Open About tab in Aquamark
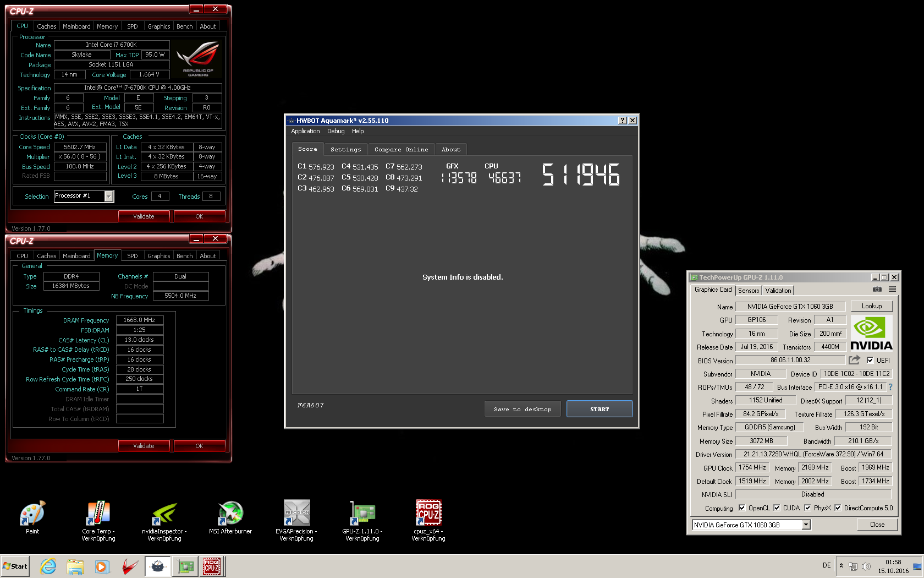This screenshot has height=578, width=924. [x=451, y=149]
